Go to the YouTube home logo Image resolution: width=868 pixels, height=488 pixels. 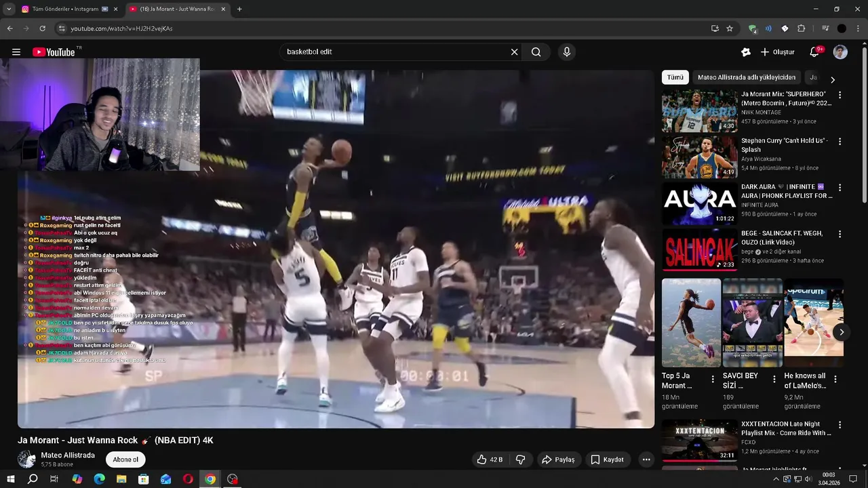pos(54,52)
